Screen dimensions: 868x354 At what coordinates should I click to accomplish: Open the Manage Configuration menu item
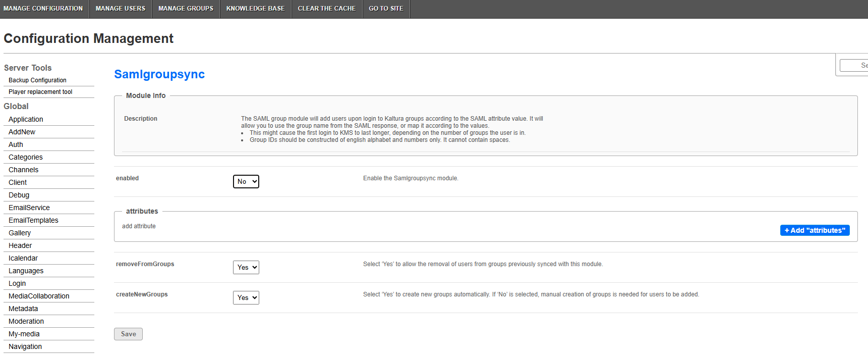point(43,9)
